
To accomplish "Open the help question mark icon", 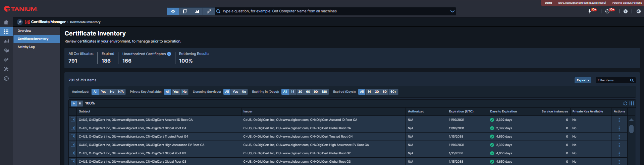I will coord(626,11).
